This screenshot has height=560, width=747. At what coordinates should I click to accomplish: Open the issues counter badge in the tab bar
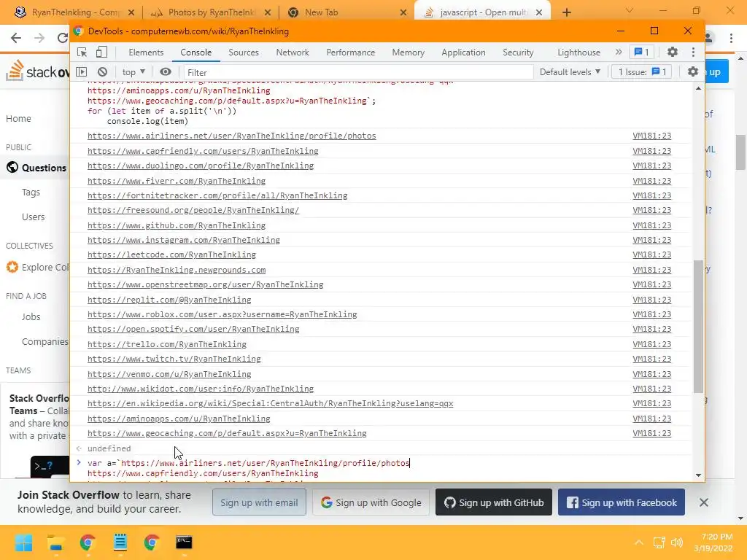(x=641, y=52)
